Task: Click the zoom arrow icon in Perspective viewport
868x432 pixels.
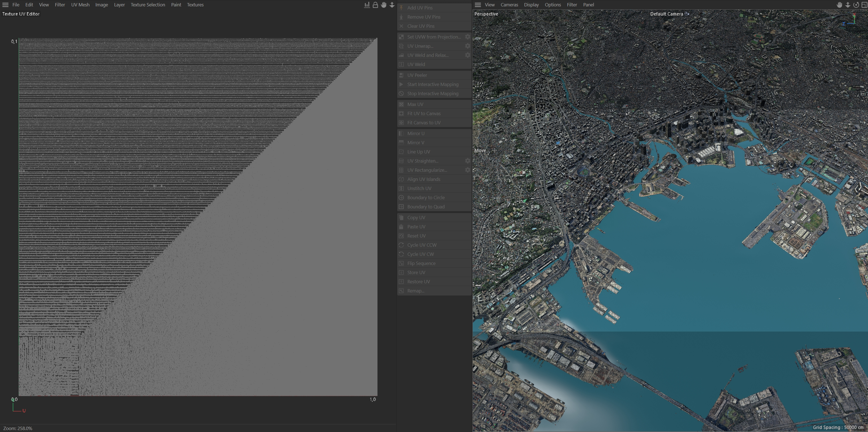Action: (x=848, y=5)
